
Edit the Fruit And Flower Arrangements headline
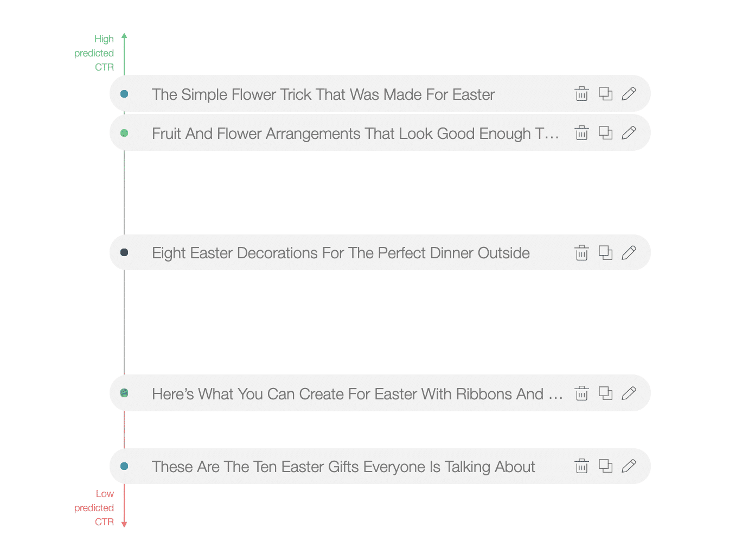629,133
